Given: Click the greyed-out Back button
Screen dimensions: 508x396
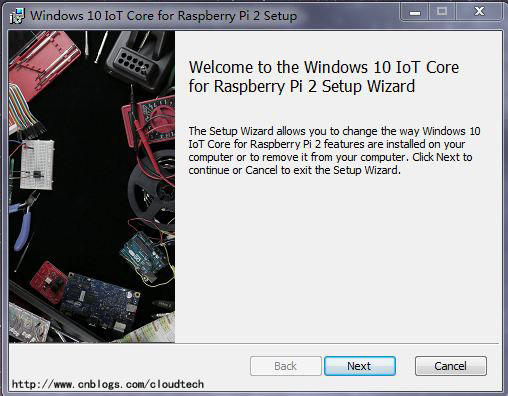Looking at the screenshot, I should pyautogui.click(x=286, y=366).
